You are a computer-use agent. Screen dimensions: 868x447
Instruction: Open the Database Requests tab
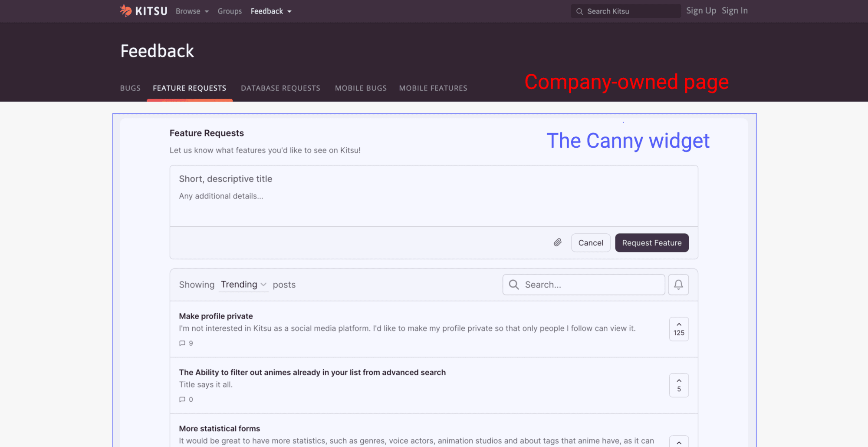pos(281,88)
